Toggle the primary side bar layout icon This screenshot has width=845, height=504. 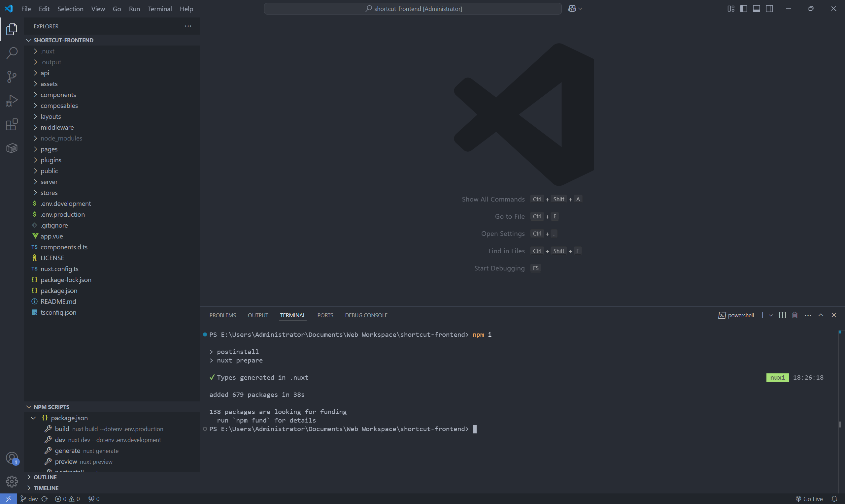pyautogui.click(x=743, y=9)
